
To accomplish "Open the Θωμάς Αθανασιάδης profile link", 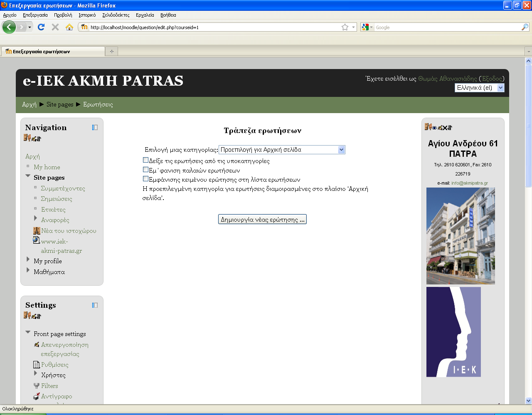I will point(448,79).
